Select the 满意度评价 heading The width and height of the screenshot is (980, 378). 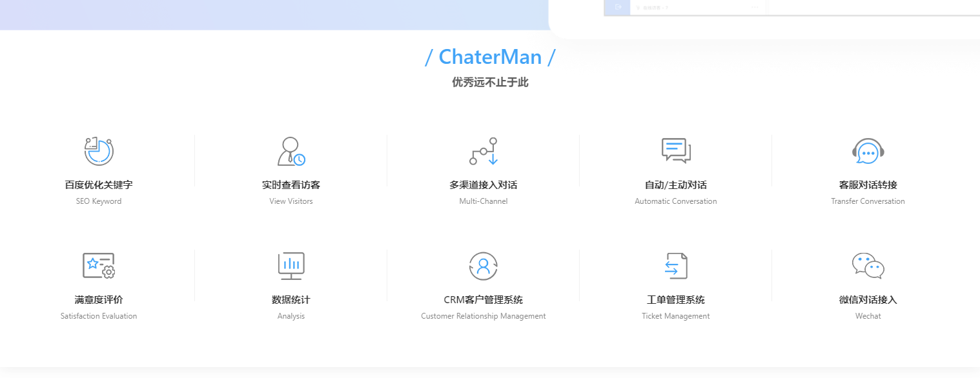coord(99,300)
